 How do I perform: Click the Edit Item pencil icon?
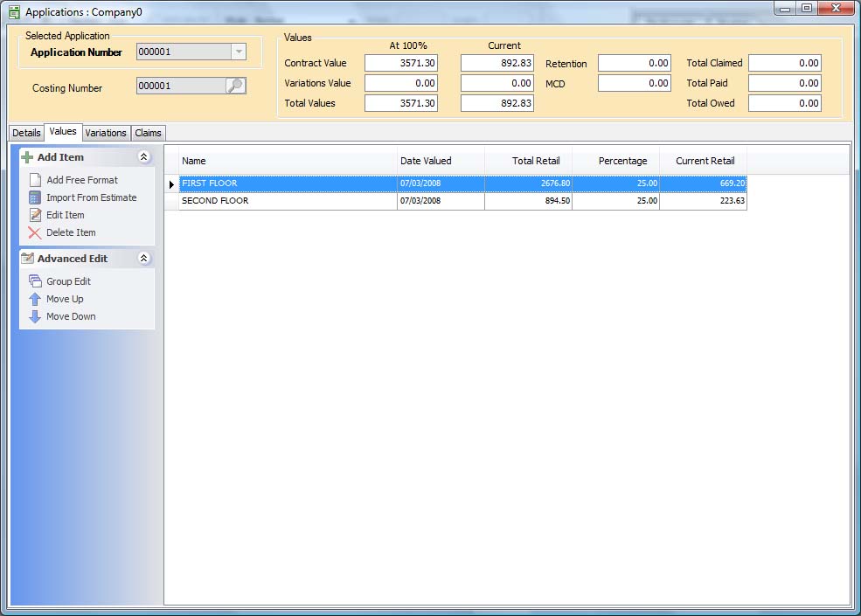pyautogui.click(x=35, y=215)
